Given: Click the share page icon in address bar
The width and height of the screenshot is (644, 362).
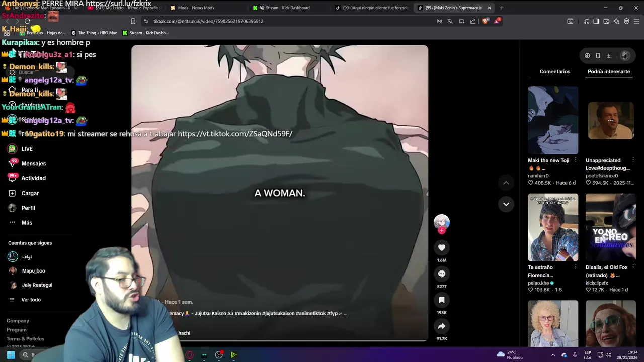Looking at the screenshot, I should 473,21.
